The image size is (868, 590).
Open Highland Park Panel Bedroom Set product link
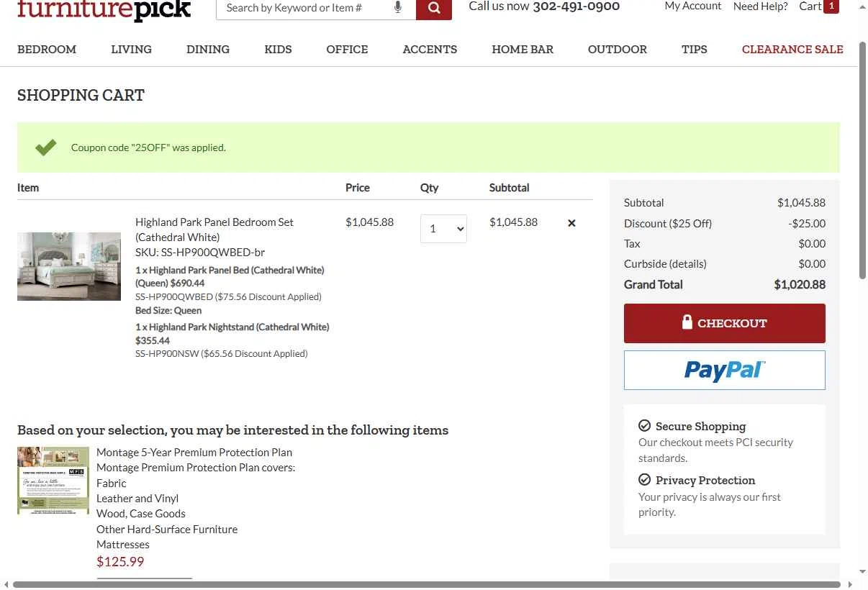(214, 230)
